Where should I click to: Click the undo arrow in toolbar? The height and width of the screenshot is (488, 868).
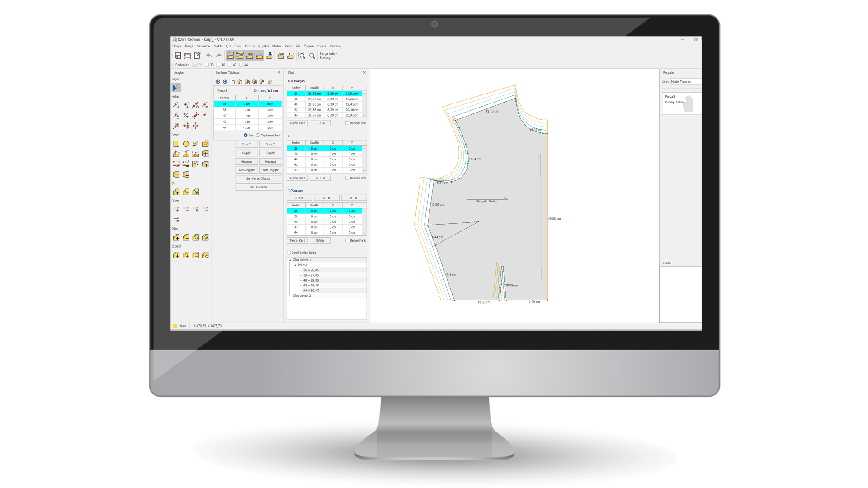(x=209, y=56)
